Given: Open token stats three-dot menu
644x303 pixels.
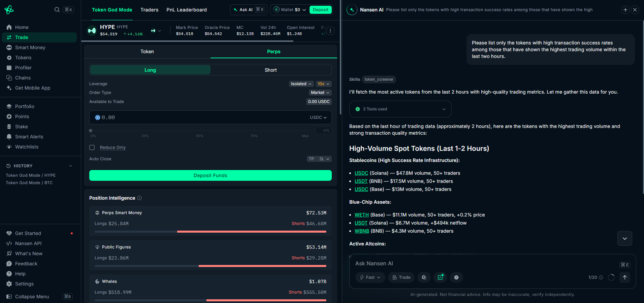Looking at the screenshot, I should pyautogui.click(x=330, y=31).
